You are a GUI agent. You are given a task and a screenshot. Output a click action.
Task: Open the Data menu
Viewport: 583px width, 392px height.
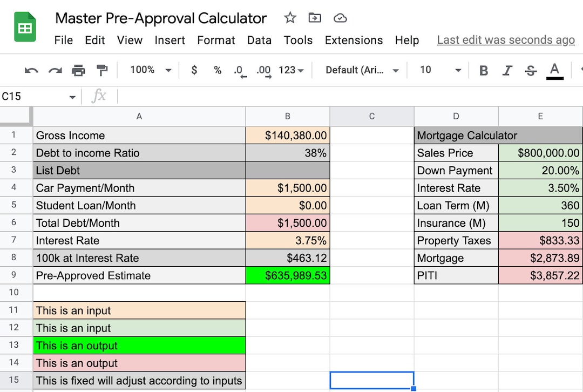coord(259,40)
